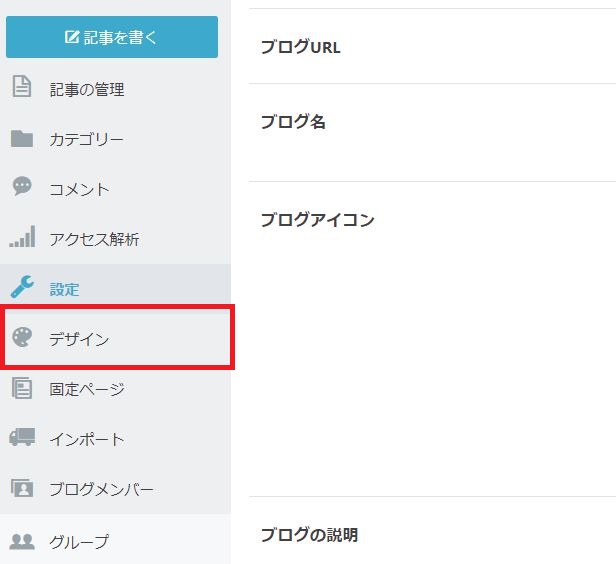616x564 pixels.
Task: Click the wrench 設定 icon
Action: click(x=22, y=288)
